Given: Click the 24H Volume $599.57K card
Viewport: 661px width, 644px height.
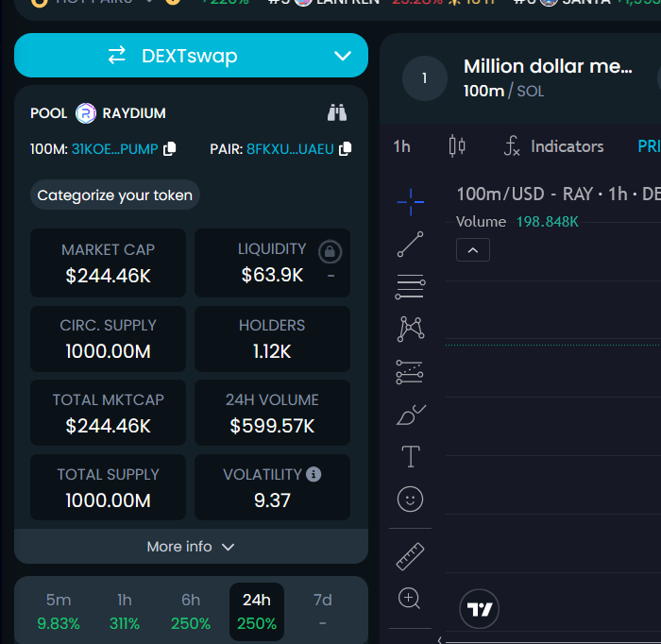Looking at the screenshot, I should tap(272, 413).
